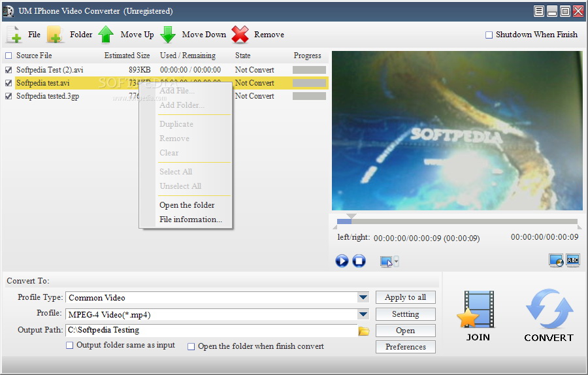Browse output path with the folder icon

click(364, 331)
